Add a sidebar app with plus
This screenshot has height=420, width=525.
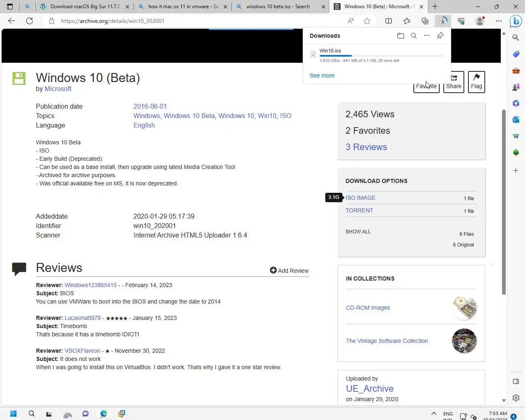point(516,170)
